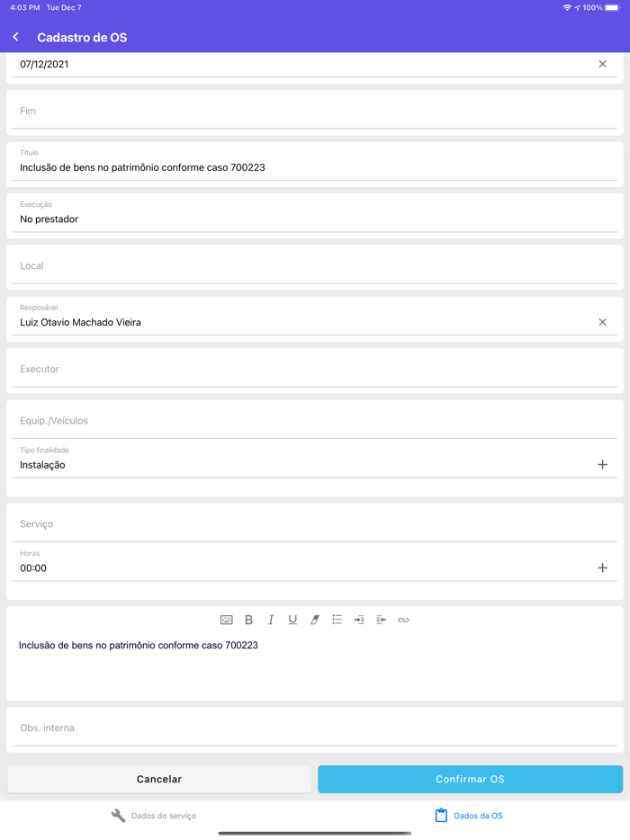Switch to the Dados do serviço tab
The height and width of the screenshot is (840, 630).
coord(154,816)
